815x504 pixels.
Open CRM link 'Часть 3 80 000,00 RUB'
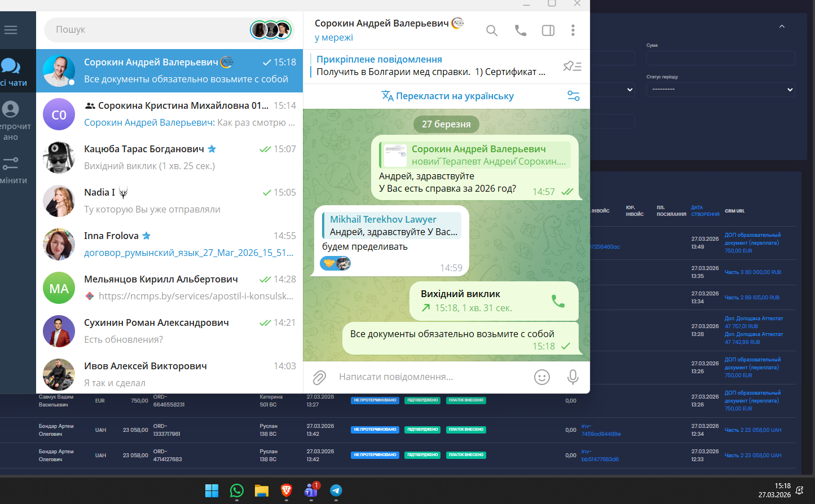pos(752,272)
